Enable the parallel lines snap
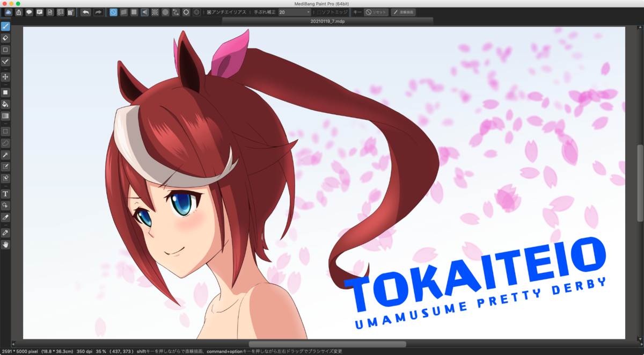The height and width of the screenshot is (355, 644). [x=124, y=12]
